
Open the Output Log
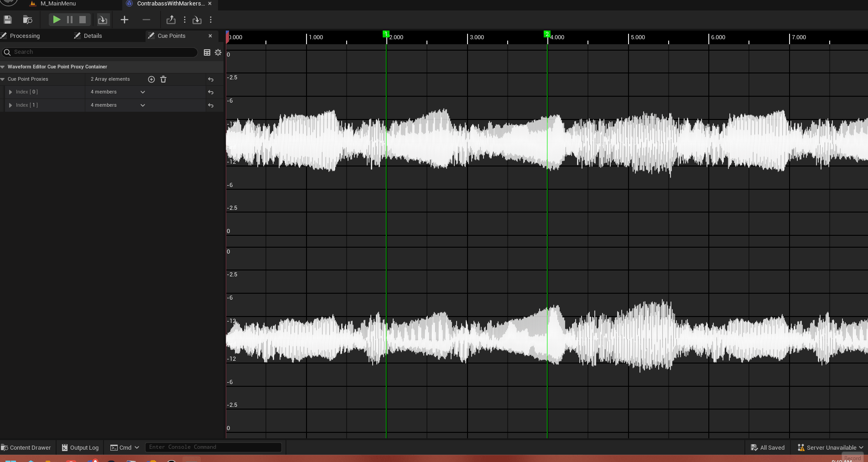point(80,447)
